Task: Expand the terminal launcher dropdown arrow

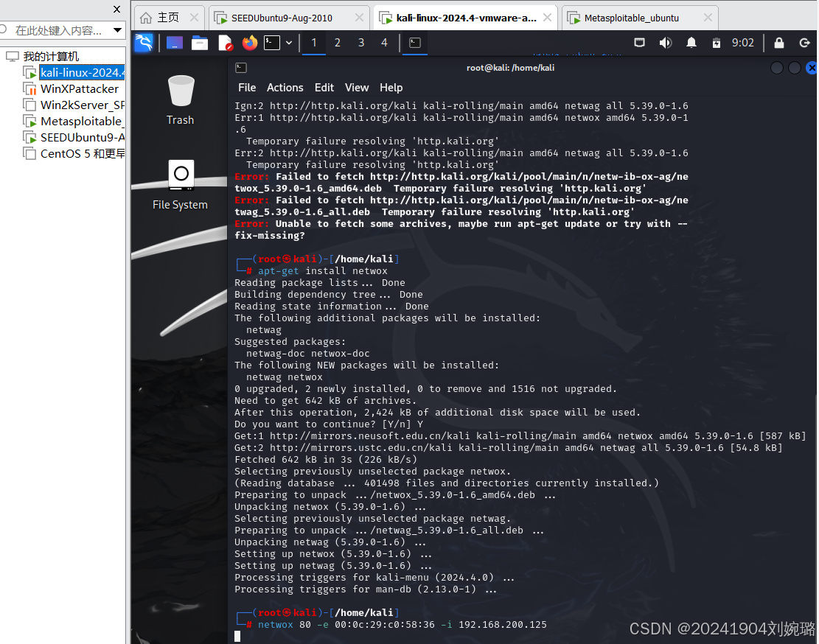Action: point(289,43)
